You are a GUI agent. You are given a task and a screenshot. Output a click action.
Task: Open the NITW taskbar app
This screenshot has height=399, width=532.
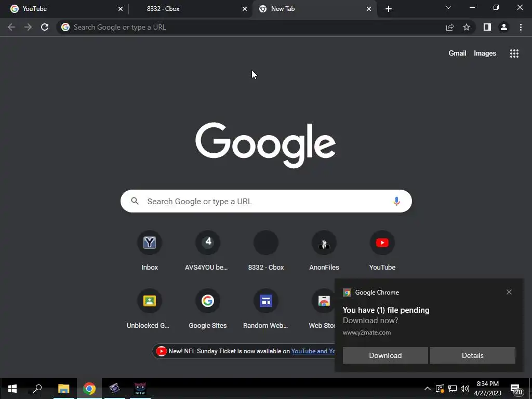pos(140,389)
